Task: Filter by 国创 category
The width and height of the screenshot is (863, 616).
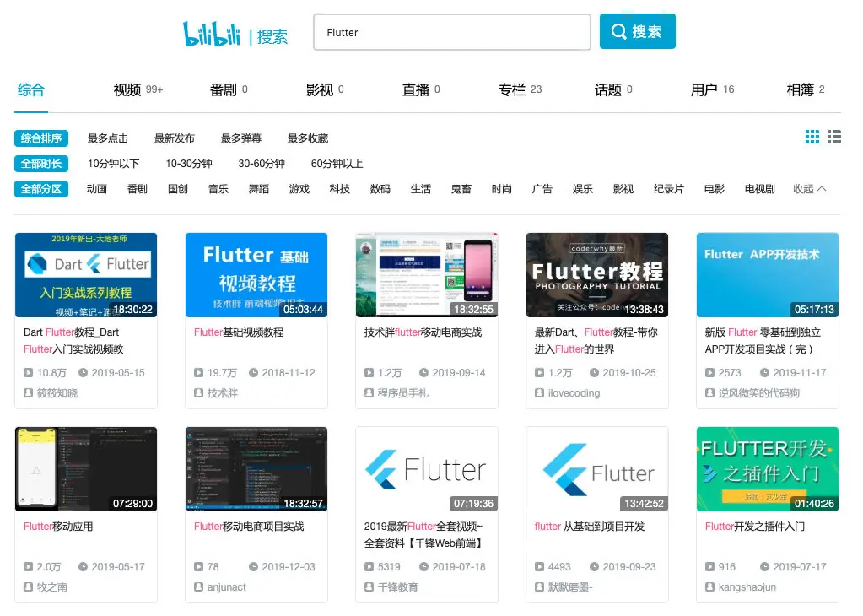Action: [x=178, y=189]
